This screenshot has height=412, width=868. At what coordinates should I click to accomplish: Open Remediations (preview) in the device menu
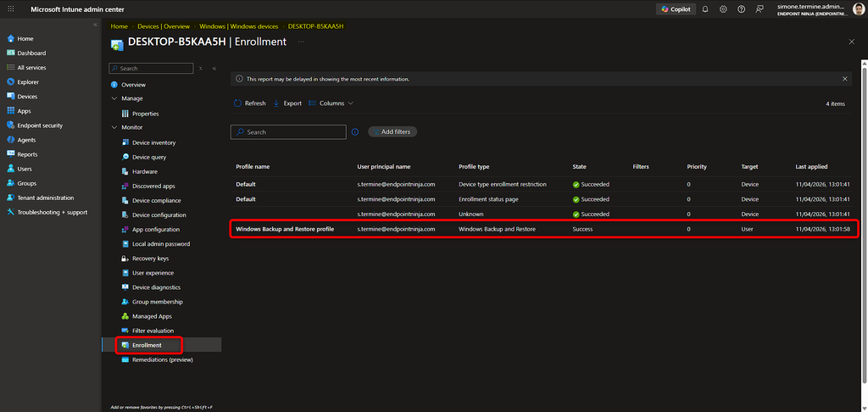pyautogui.click(x=162, y=359)
